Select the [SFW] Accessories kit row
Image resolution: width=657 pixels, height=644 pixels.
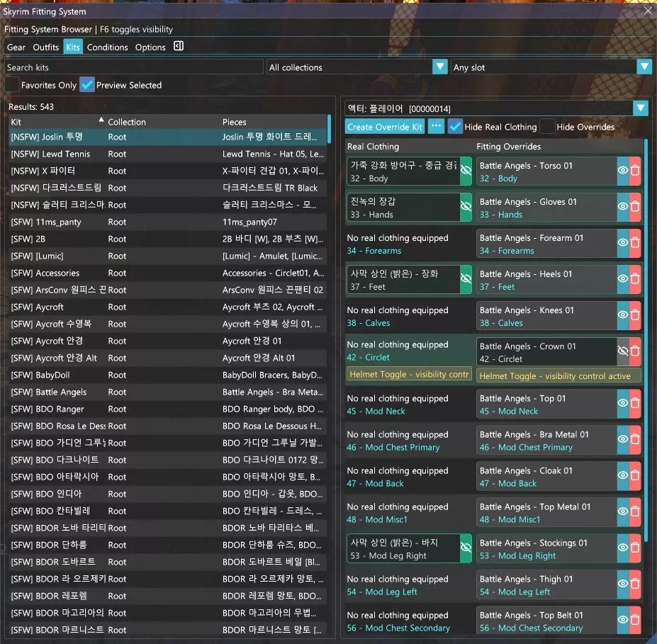167,273
